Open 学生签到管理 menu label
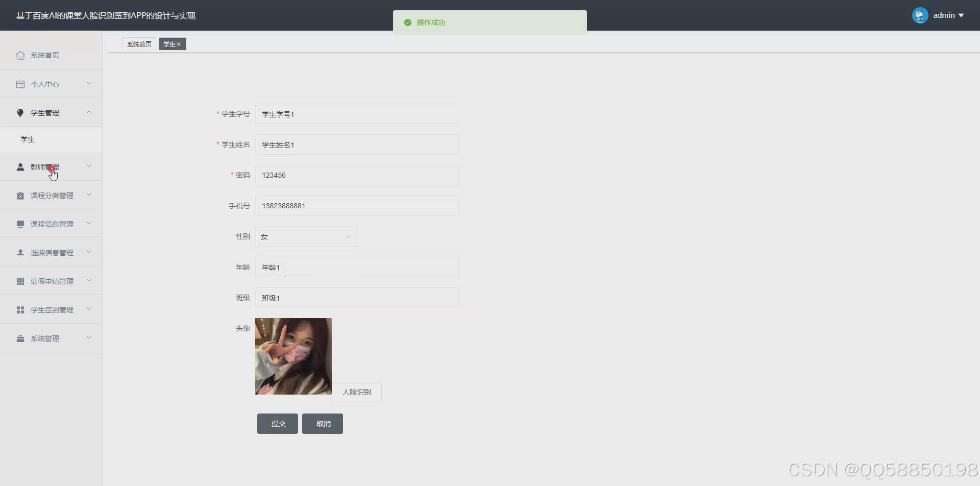 click(52, 310)
